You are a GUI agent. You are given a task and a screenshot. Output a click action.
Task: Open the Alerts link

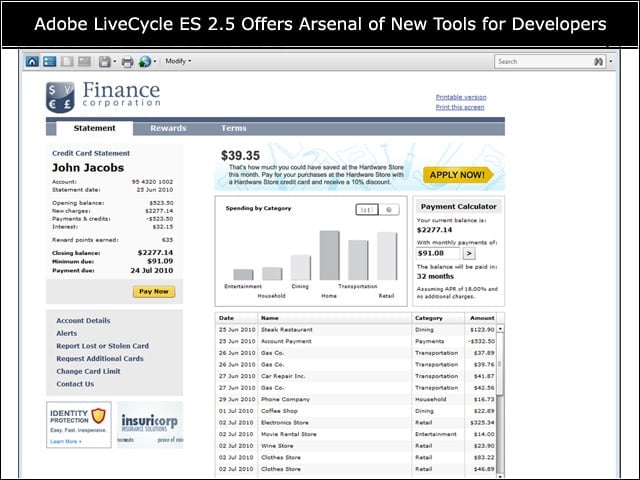point(67,333)
